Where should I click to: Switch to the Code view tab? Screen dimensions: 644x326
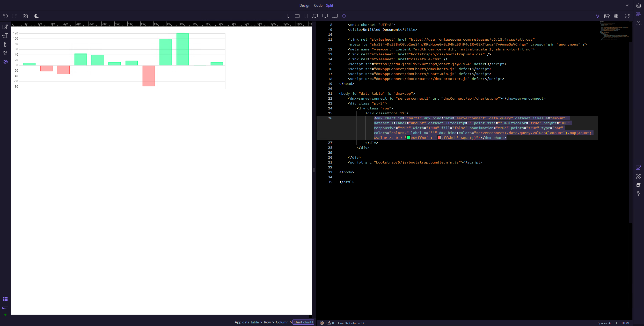click(x=318, y=5)
